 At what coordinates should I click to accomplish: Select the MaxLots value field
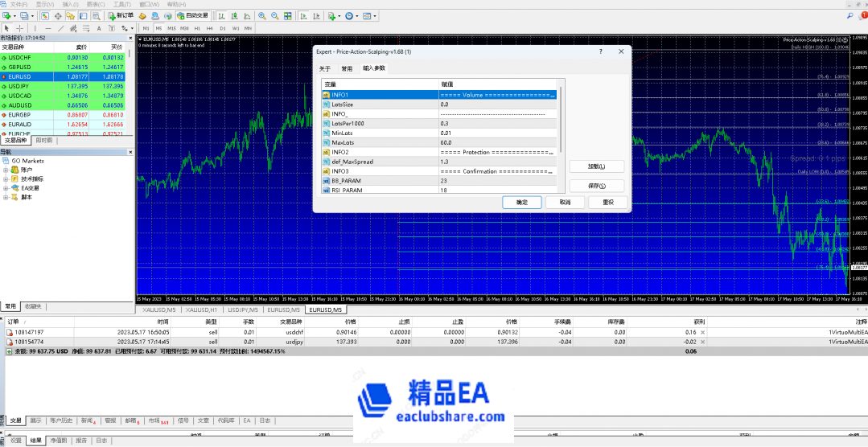(x=497, y=142)
